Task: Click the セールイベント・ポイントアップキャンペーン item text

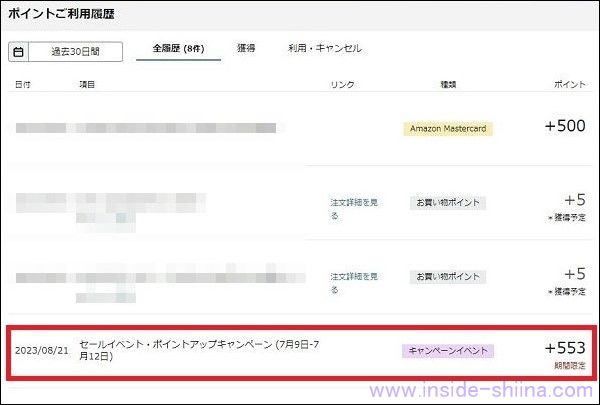Action: tap(199, 350)
